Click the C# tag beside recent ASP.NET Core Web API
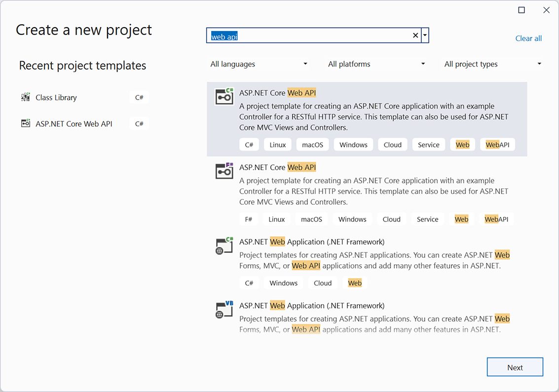 point(139,124)
